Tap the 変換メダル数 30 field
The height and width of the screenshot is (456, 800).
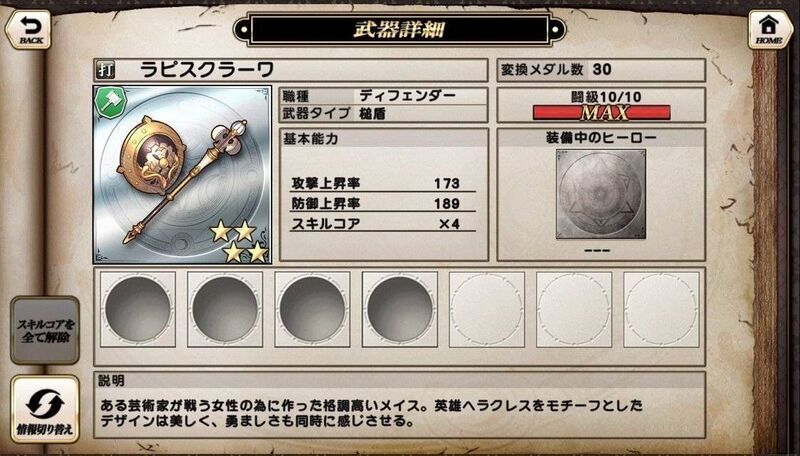tap(601, 70)
